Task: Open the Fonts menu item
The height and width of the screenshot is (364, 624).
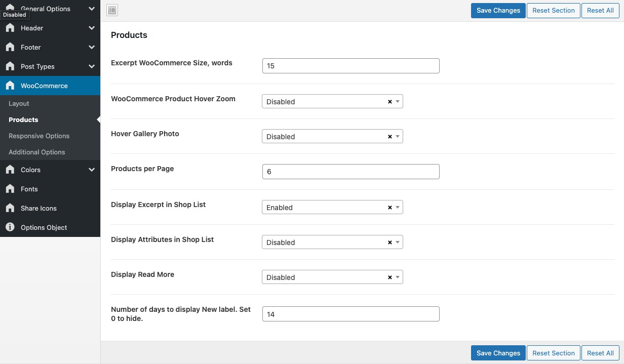Action: pyautogui.click(x=50, y=189)
